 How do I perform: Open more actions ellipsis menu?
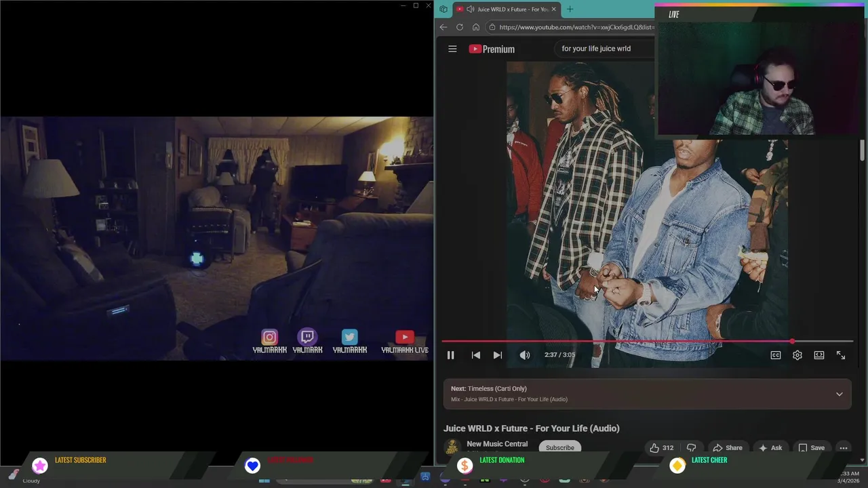tap(844, 447)
